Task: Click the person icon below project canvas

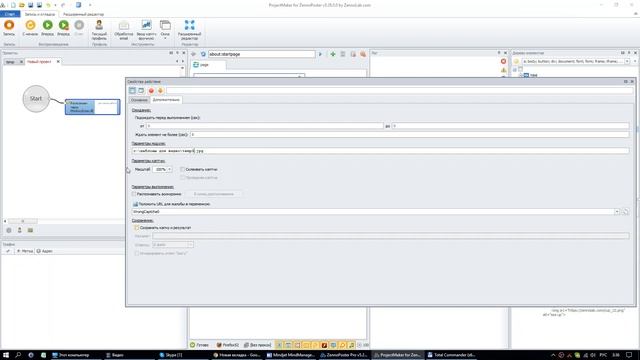Action: (20, 230)
